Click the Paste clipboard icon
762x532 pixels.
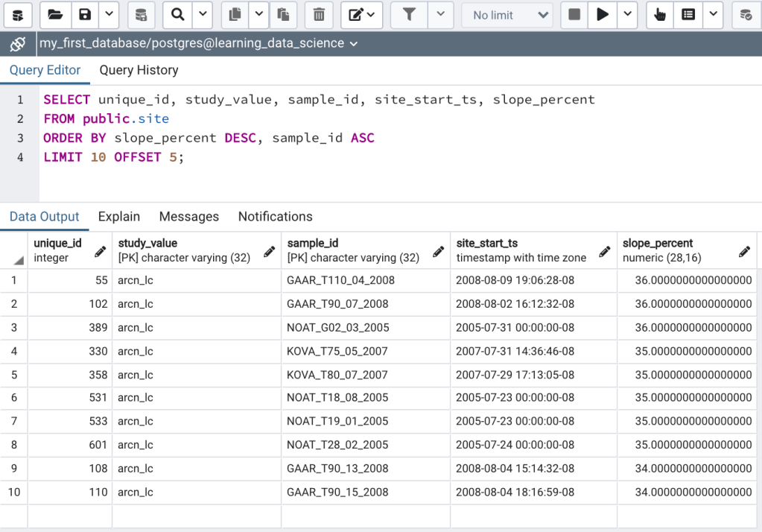(283, 15)
